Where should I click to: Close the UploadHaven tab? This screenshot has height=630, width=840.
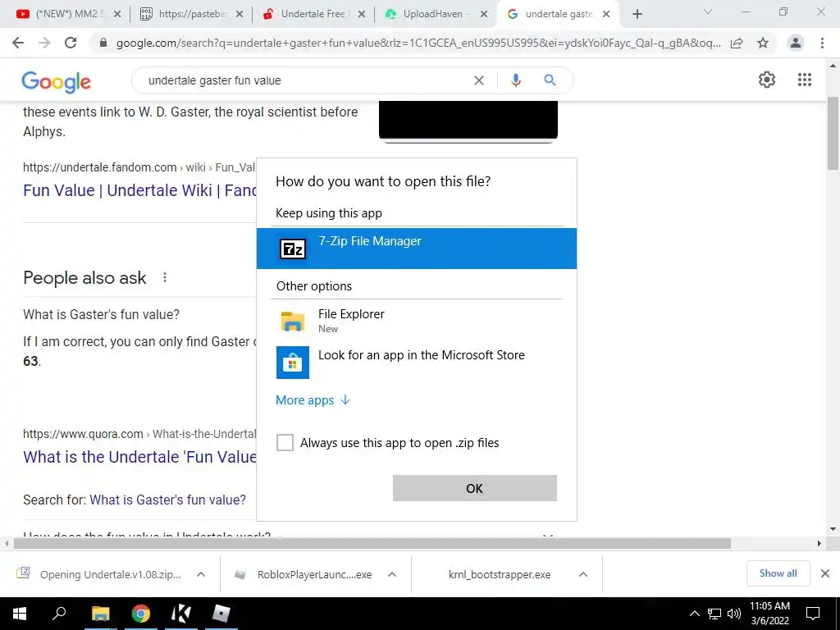click(484, 15)
